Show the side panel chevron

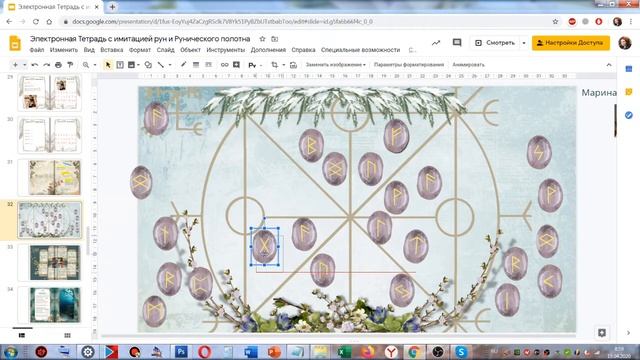click(629, 333)
